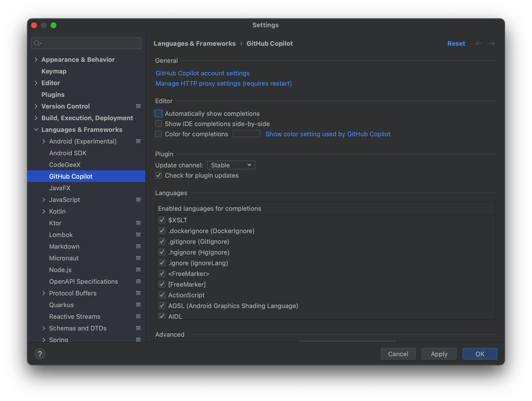Click the back navigation arrow near Reset
The image size is (532, 401).
tap(479, 43)
